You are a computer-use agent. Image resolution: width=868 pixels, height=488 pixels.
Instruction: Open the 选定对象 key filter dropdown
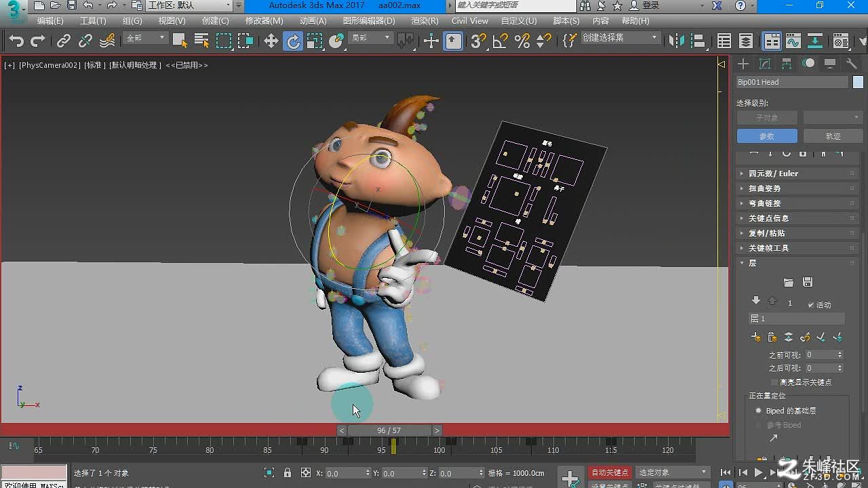coord(672,472)
